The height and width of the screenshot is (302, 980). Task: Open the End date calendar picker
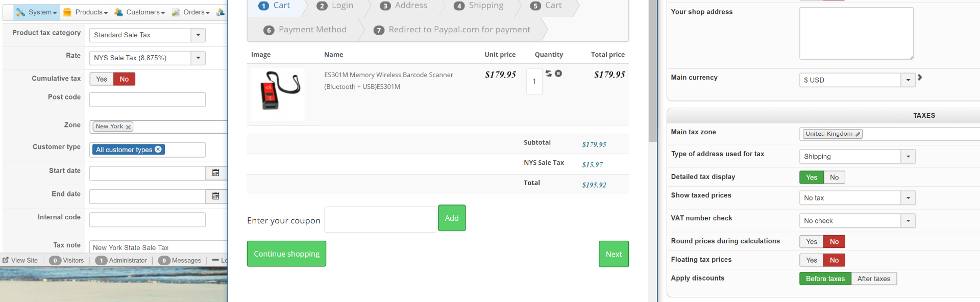pos(216,196)
